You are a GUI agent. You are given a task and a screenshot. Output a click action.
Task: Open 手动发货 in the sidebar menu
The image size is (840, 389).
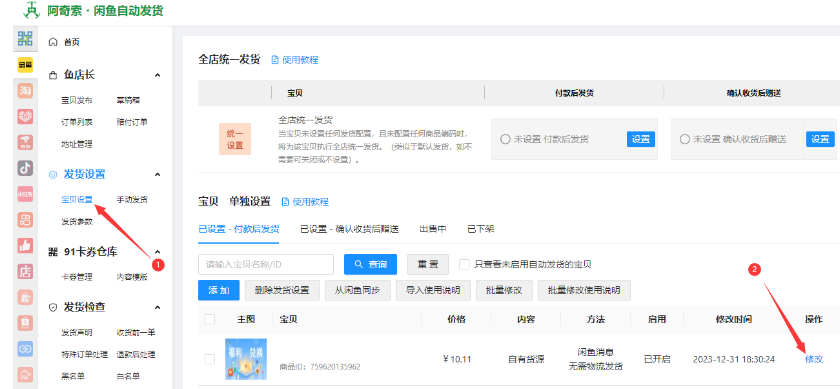coord(132,199)
